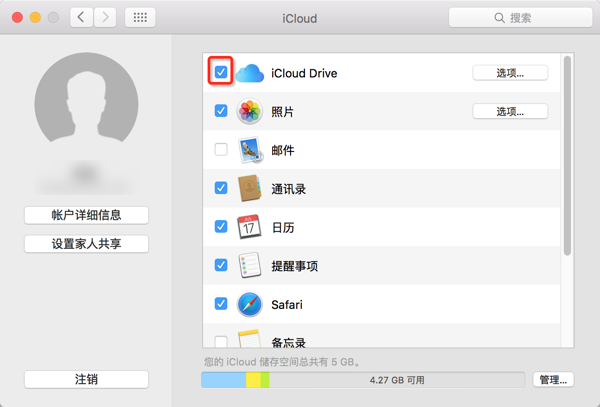Uncheck the Safari checkbox
This screenshot has width=600, height=407.
(221, 303)
